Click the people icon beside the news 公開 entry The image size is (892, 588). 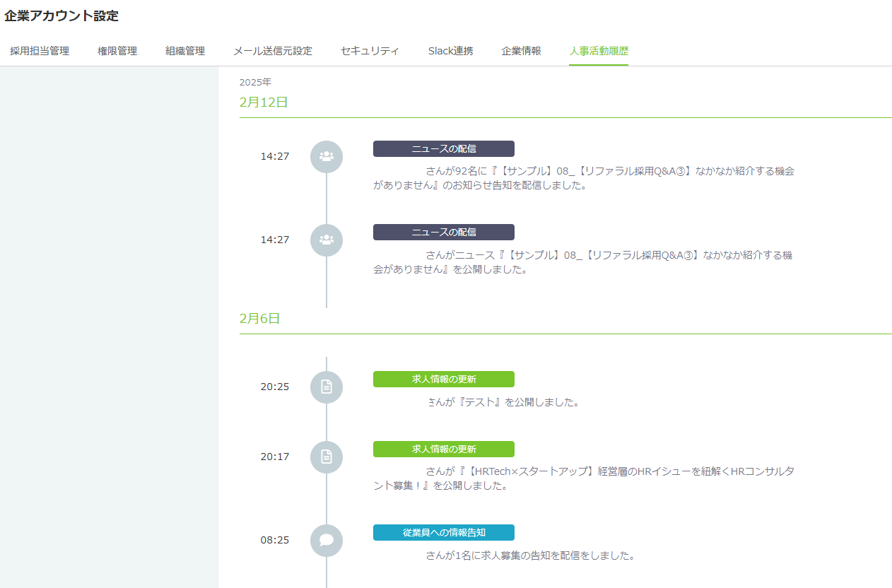(326, 240)
